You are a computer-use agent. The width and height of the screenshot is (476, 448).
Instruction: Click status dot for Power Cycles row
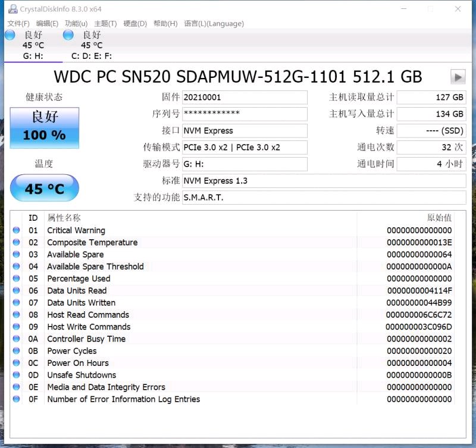pos(17,350)
